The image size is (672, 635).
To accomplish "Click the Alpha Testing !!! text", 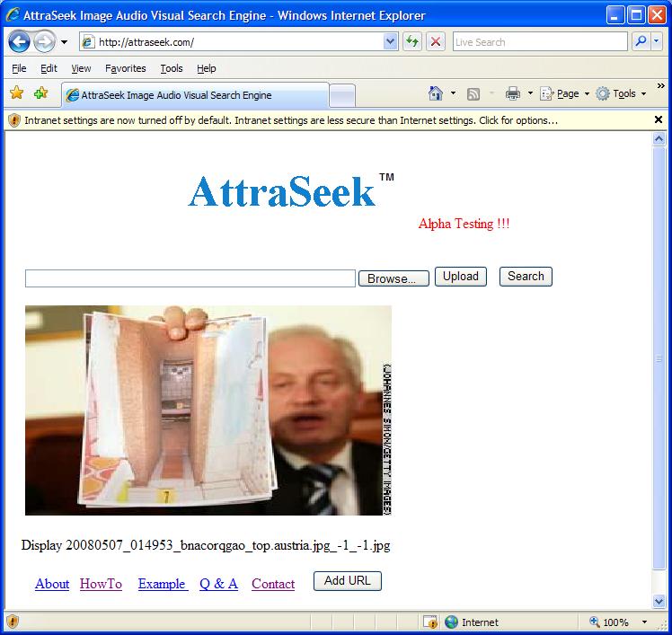I will click(x=464, y=224).
